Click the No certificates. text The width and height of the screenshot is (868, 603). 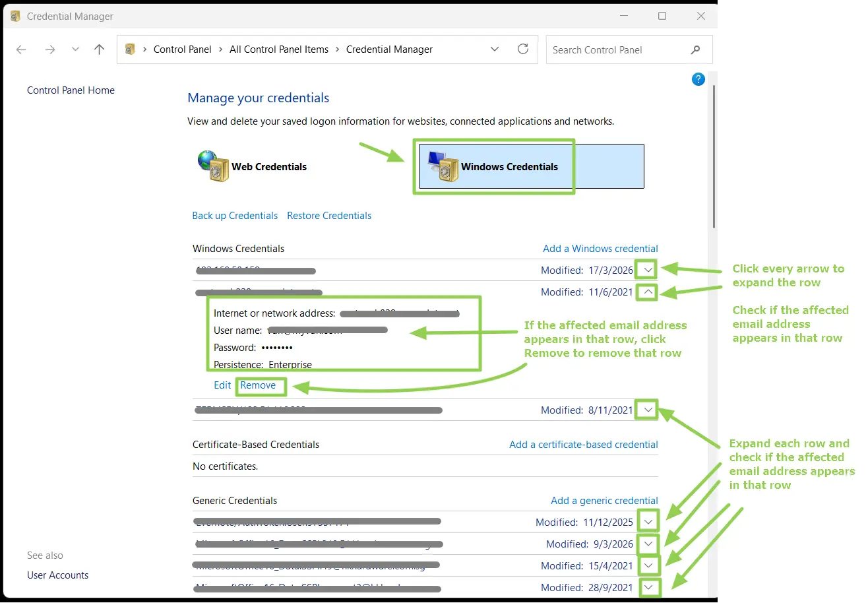(225, 466)
